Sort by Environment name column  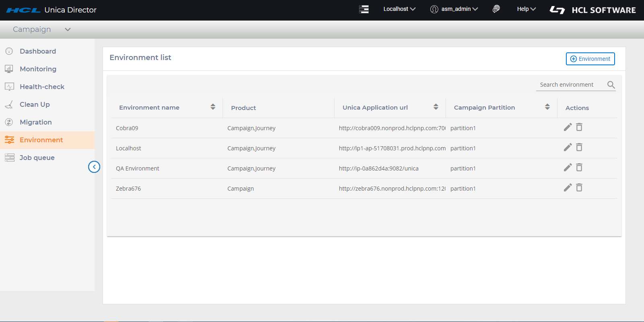(213, 107)
